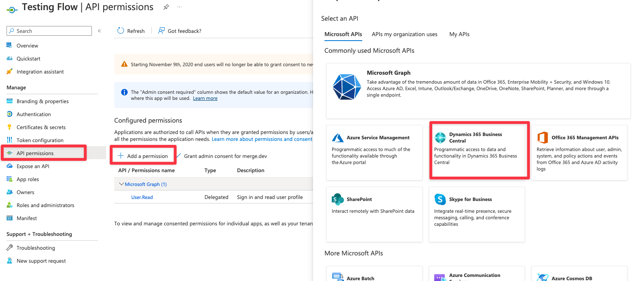
Task: Open Certificates & secrets in sidebar
Action: 41,128
